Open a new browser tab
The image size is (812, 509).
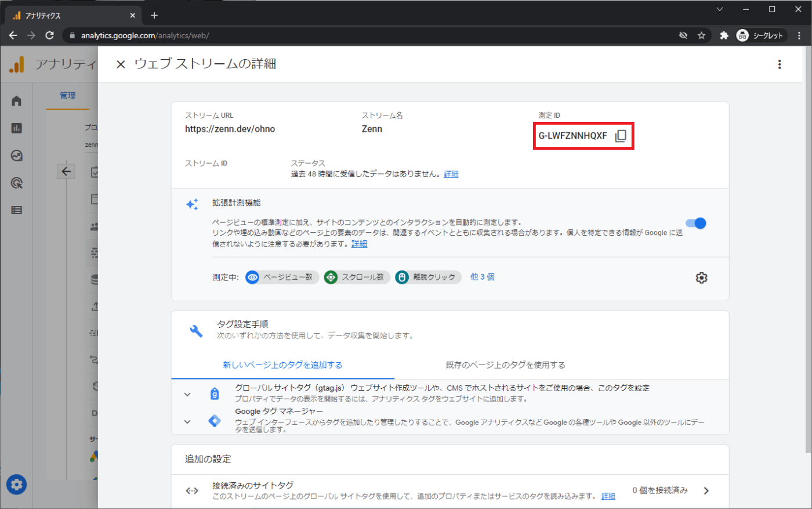pos(154,16)
